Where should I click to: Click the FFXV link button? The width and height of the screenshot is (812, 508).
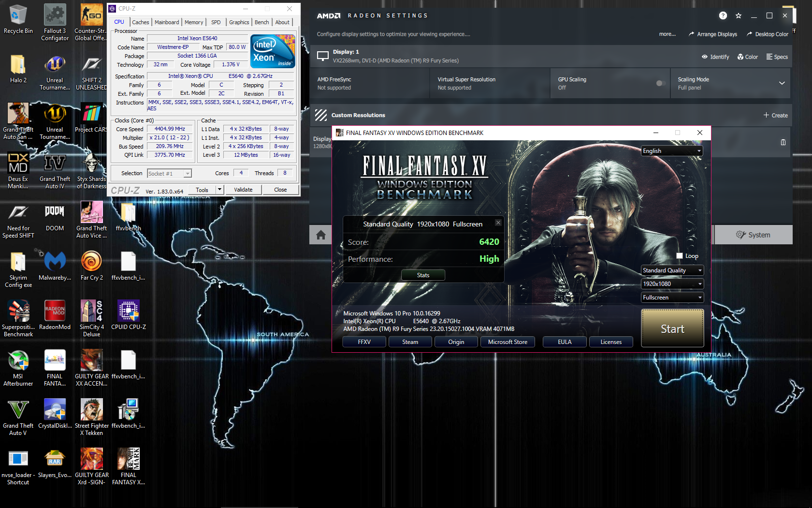pos(364,342)
